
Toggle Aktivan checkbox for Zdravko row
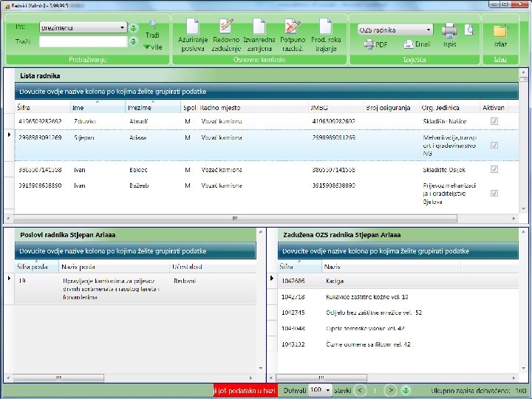(494, 121)
